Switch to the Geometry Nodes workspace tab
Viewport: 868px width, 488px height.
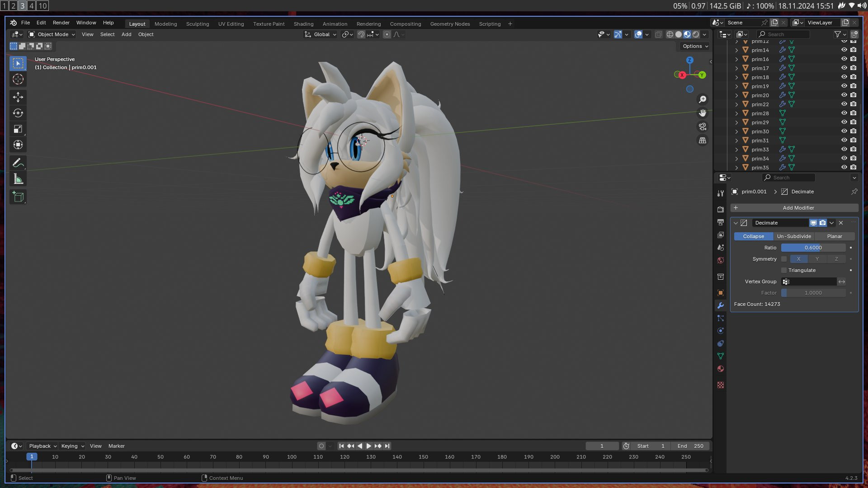[x=450, y=24]
